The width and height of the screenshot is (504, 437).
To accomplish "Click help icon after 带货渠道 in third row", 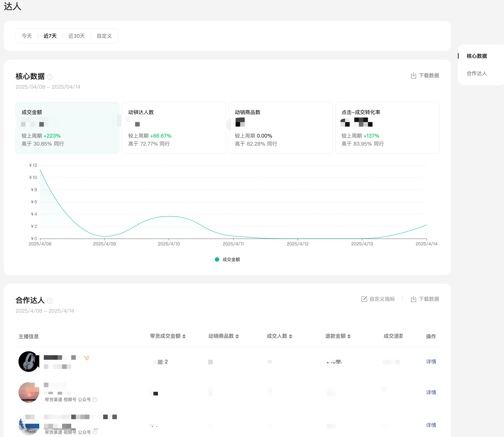I will click(x=95, y=432).
